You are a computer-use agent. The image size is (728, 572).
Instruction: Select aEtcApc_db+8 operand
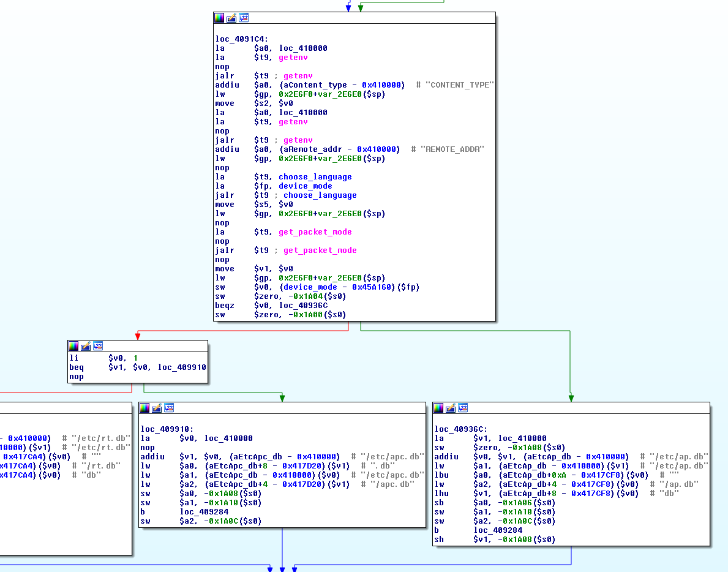(238, 465)
